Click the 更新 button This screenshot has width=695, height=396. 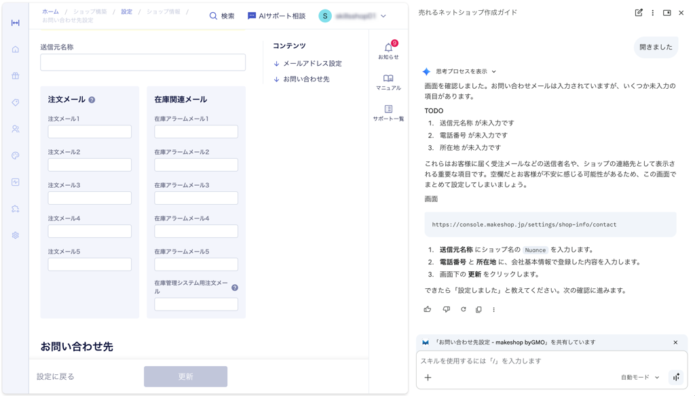185,376
